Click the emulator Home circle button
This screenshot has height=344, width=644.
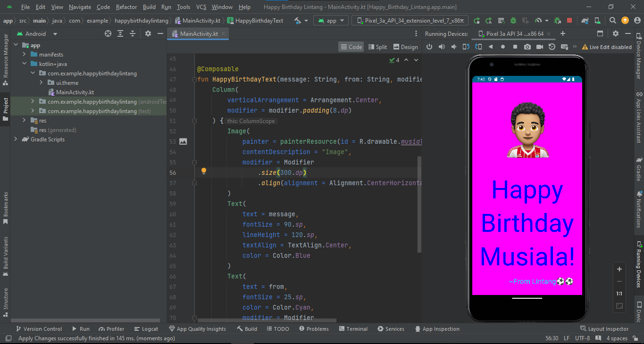503,47
